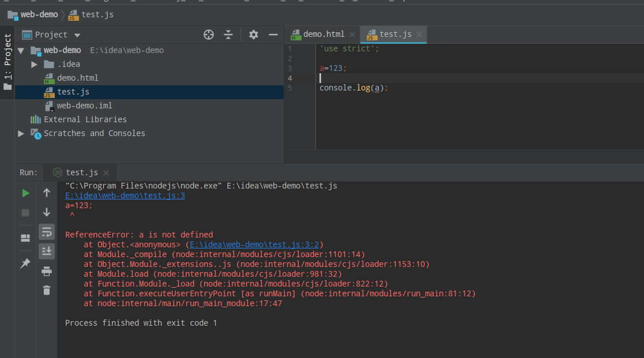The image size is (644, 358).
Task: Rerun test.js with green play button
Action: tap(25, 193)
